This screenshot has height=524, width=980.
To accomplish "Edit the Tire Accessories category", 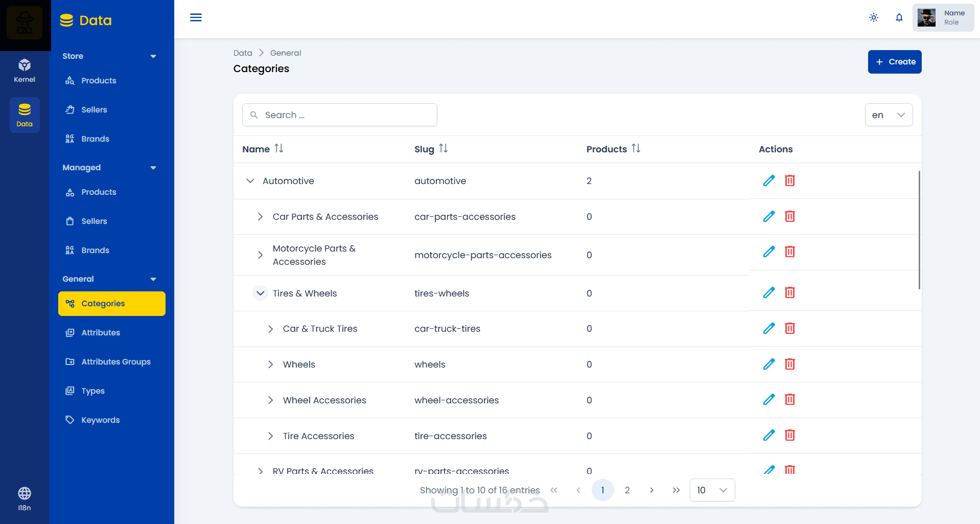I will pos(768,435).
